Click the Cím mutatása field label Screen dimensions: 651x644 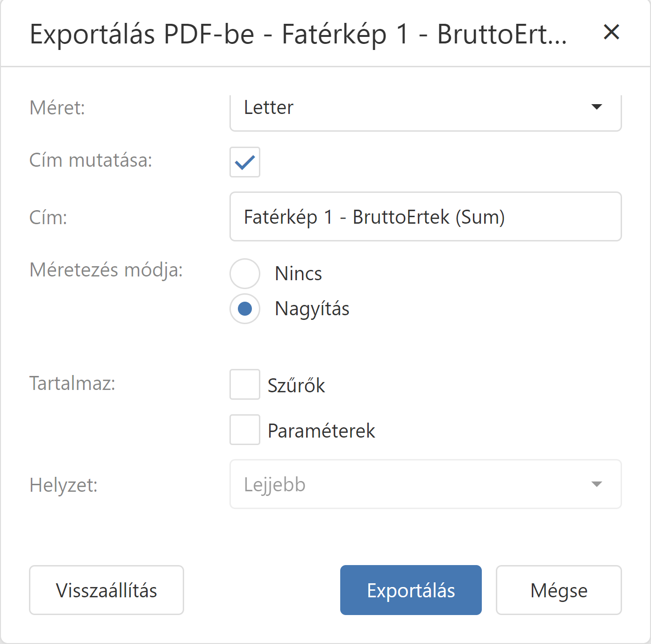point(91,160)
